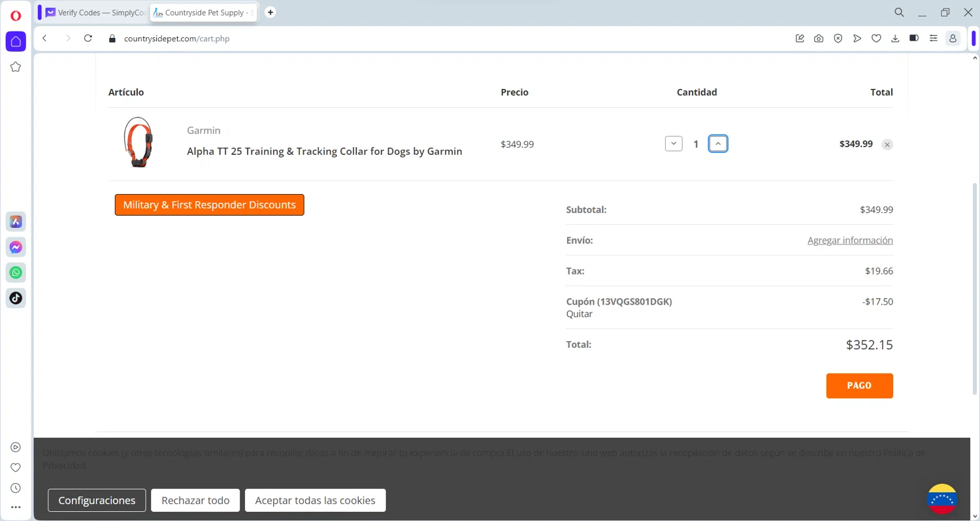Open Military & First Responder Discounts
The image size is (980, 521).
pos(209,205)
